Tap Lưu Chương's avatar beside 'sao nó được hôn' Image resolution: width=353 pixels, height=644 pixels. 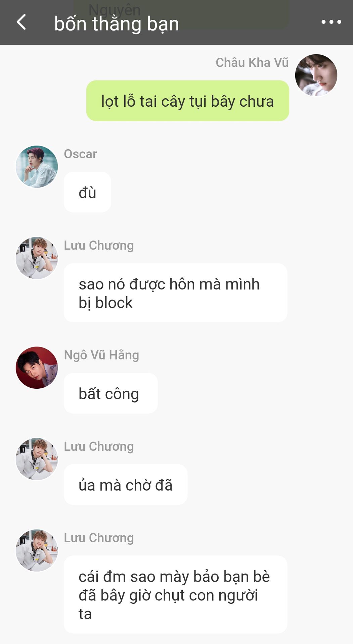point(37,258)
